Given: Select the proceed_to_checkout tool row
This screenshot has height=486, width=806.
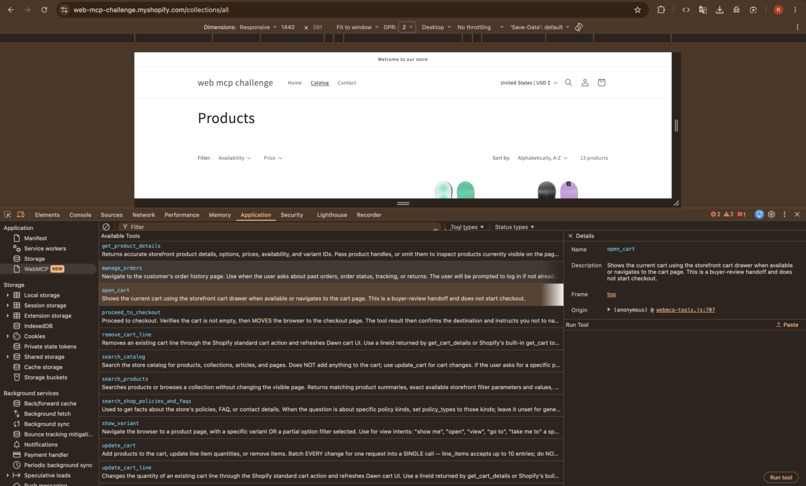Looking at the screenshot, I should point(332,317).
